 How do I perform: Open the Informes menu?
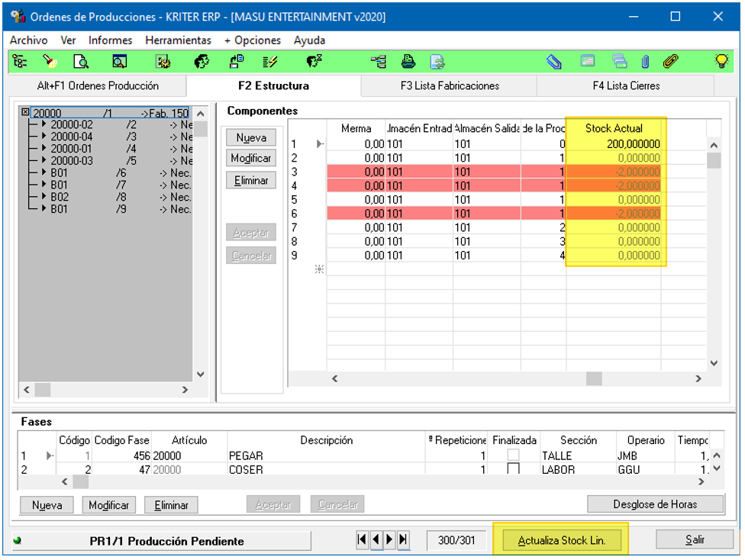pyautogui.click(x=110, y=40)
